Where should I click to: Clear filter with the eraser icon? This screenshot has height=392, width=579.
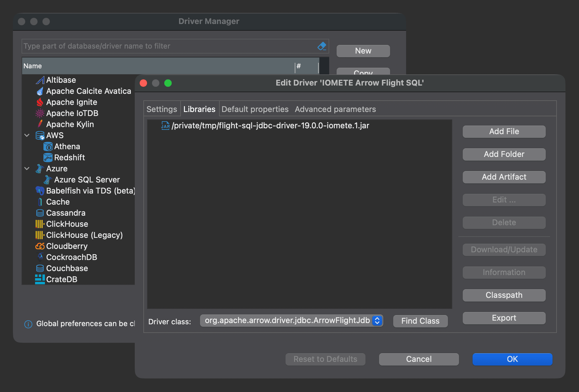322,46
